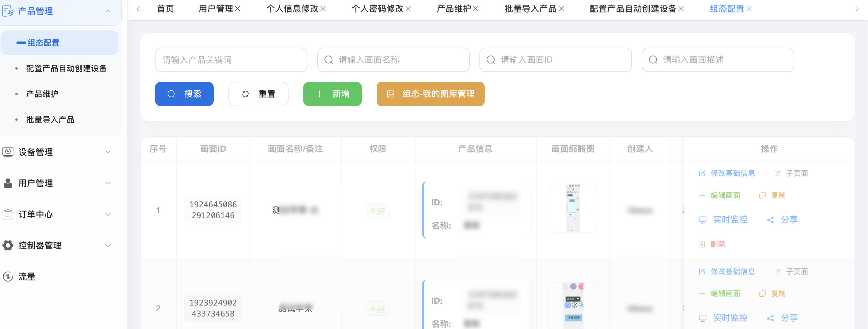The height and width of the screenshot is (329, 868).
Task: Click the monitor icon beside 实时监控
Action: point(703,219)
